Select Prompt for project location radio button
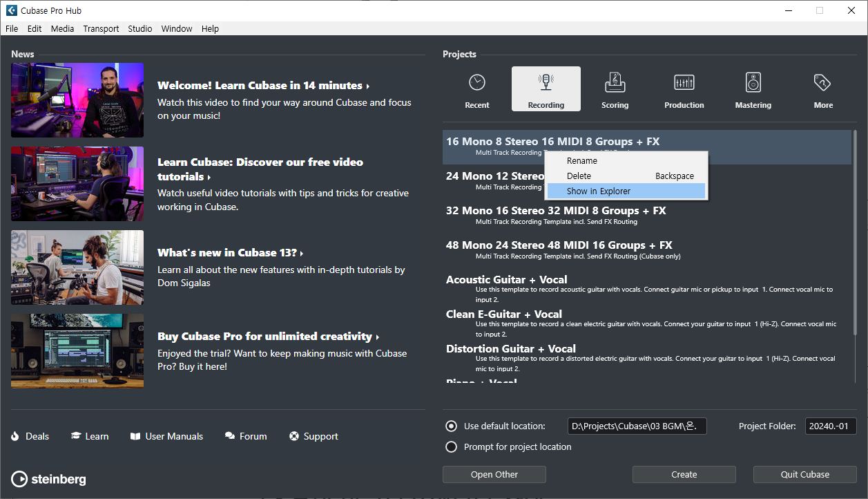Viewport: 868px width, 499px height. click(452, 447)
